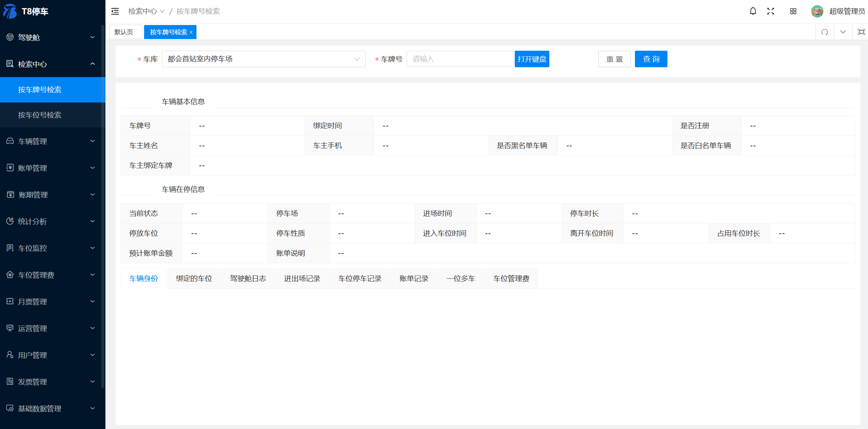Collapse the sidebar with the menu fold icon
Image resolution: width=868 pixels, height=429 pixels.
[115, 11]
